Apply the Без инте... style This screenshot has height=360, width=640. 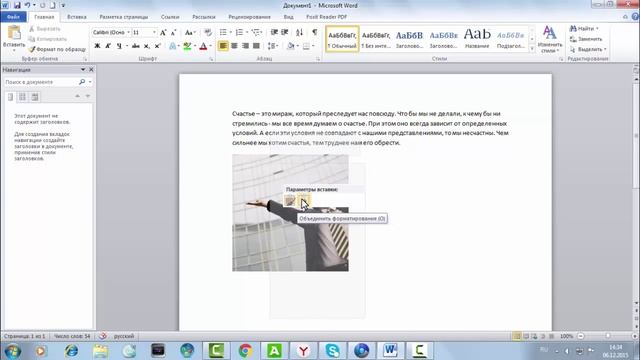376,39
